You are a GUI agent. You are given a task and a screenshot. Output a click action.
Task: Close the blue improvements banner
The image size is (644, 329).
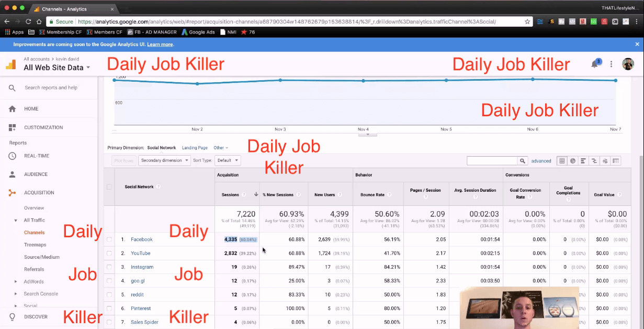tap(637, 45)
